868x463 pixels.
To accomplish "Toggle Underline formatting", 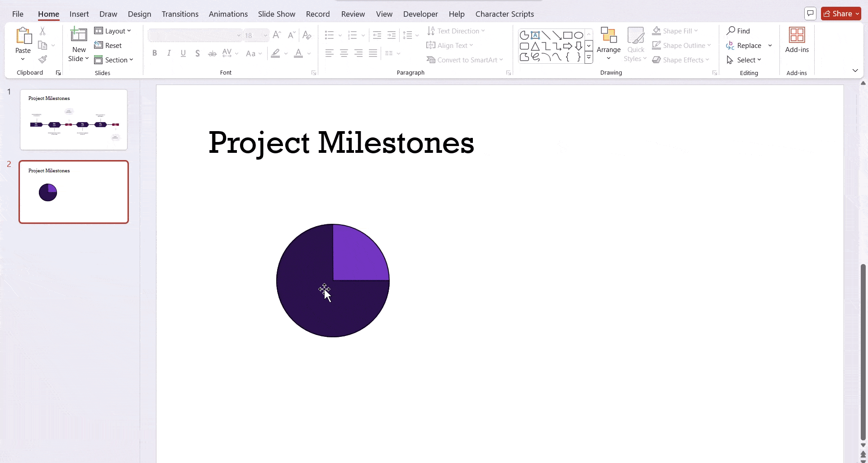I will coord(183,53).
